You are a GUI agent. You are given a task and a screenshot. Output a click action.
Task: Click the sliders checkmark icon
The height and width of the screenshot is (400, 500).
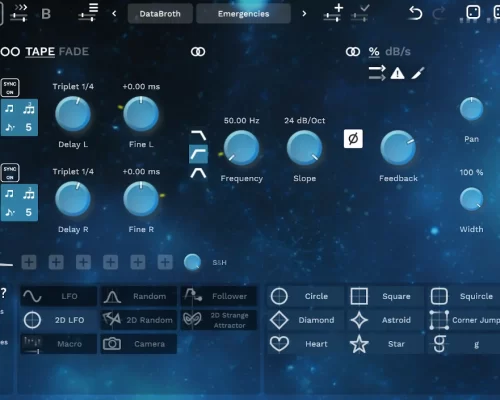[x=361, y=13]
